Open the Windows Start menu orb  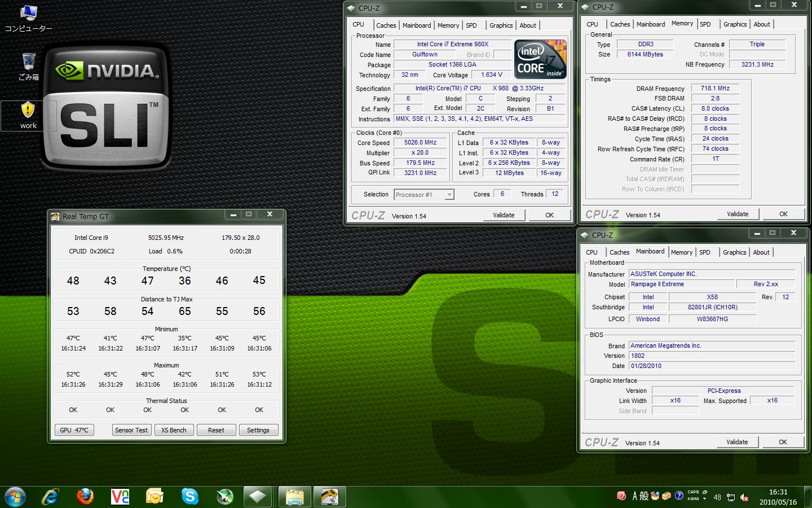pyautogui.click(x=15, y=496)
